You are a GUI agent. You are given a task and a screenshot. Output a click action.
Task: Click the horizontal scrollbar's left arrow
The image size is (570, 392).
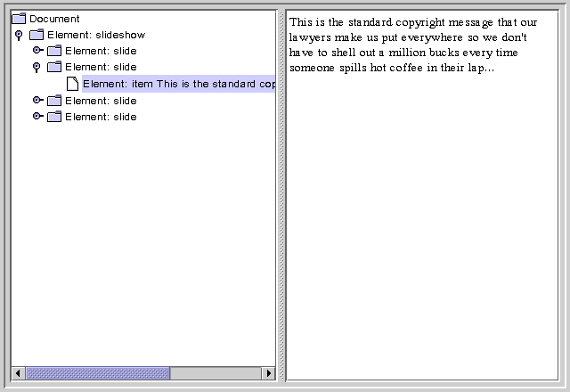pyautogui.click(x=17, y=373)
